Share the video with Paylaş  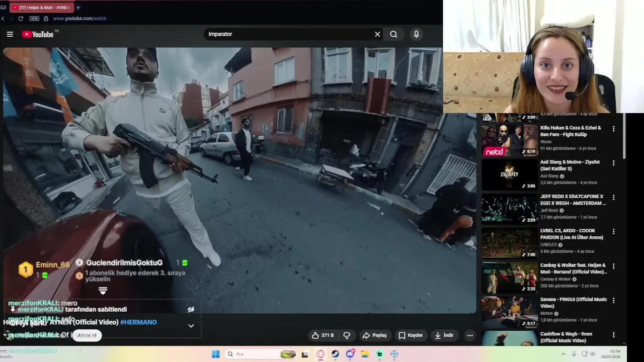(x=375, y=335)
